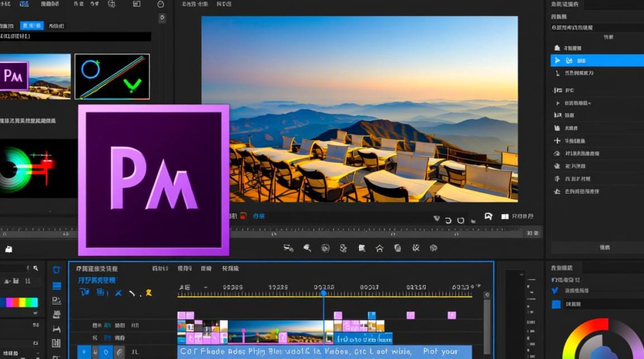This screenshot has height=359, width=644.
Task: Open the down-arrow dropdown beneath the preview
Action: click(x=437, y=218)
